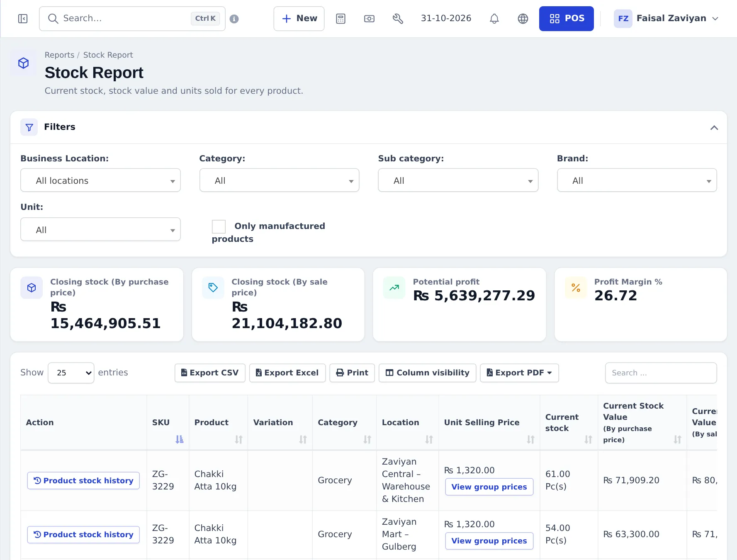Click Potential profit Rs 5,639,277.29 value
Screen dimensions: 737x560
coord(474,296)
